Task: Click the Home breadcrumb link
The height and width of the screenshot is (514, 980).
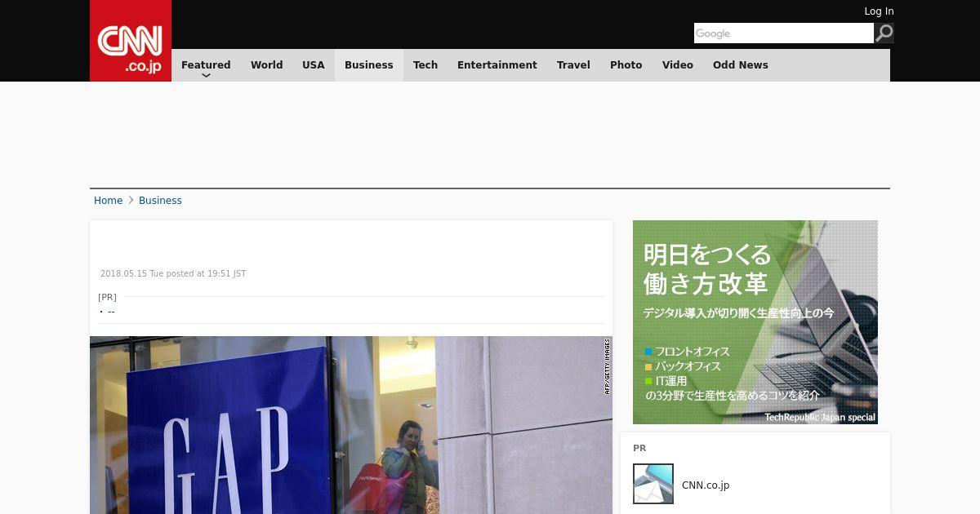Action: pyautogui.click(x=108, y=201)
